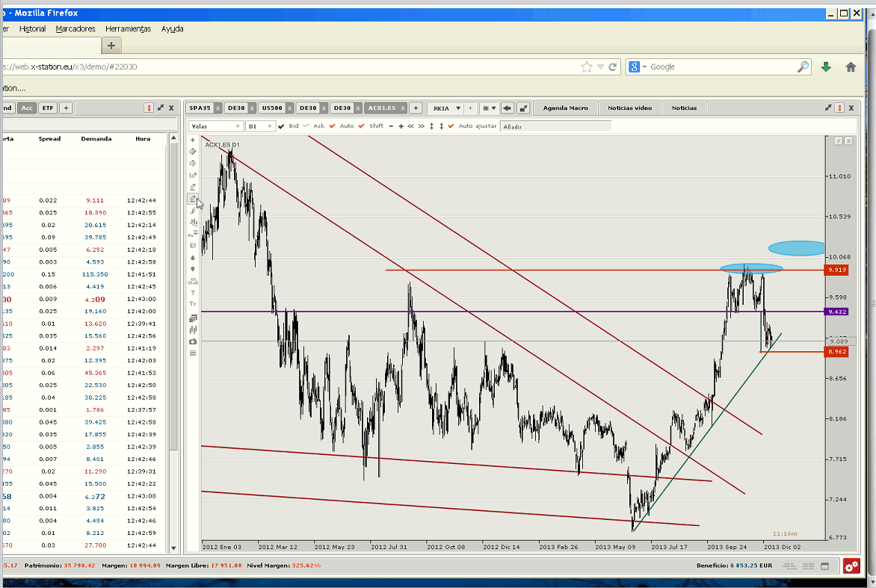
Task: Bookmark this page with star icon
Action: point(587,67)
